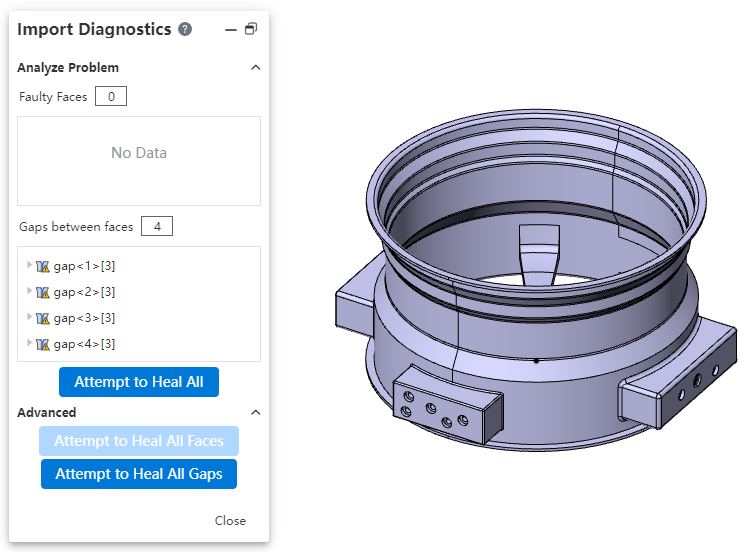Select the gap<2>[3] item in the list
The width and height of the screenshot is (749, 552).
click(84, 292)
